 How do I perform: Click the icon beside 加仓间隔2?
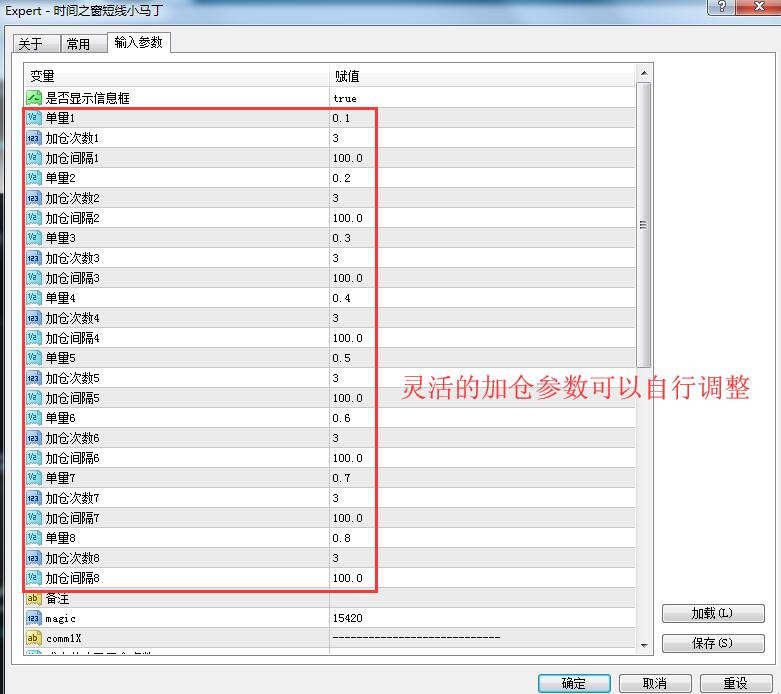click(x=33, y=218)
